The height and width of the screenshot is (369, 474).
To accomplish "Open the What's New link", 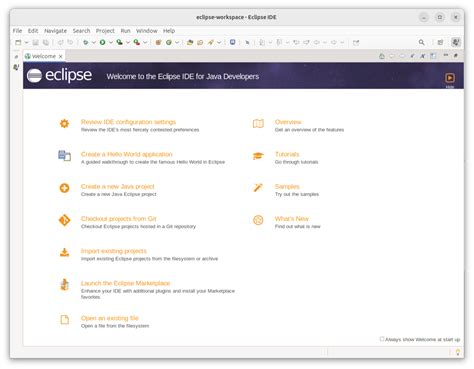I will [292, 219].
